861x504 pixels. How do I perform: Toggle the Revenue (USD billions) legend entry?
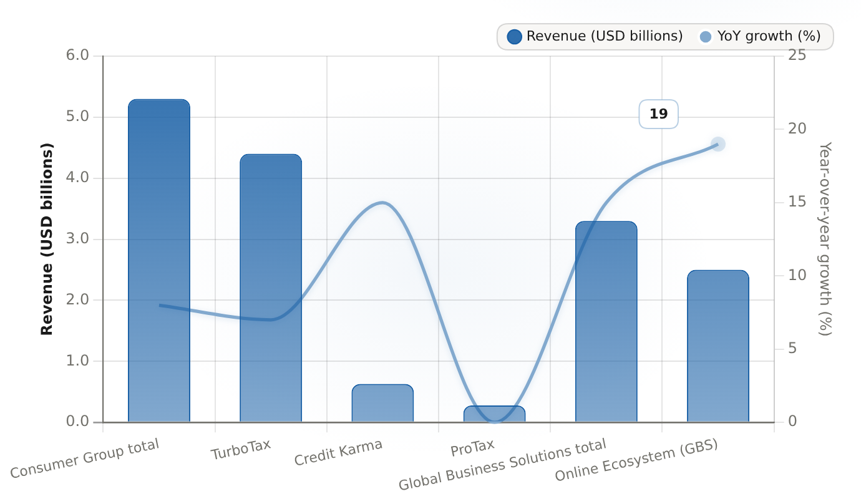595,36
